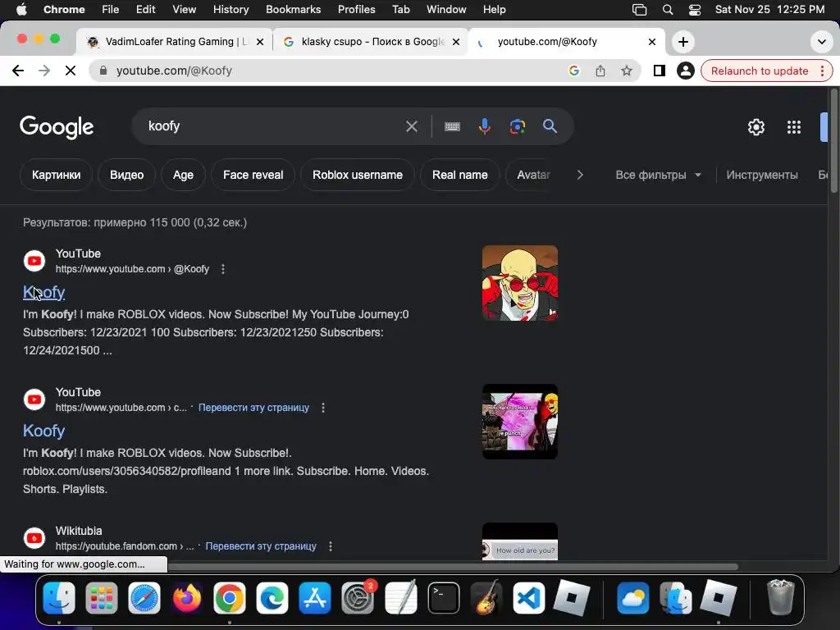Open options for the Wikitubia result
840x630 pixels.
(x=331, y=546)
